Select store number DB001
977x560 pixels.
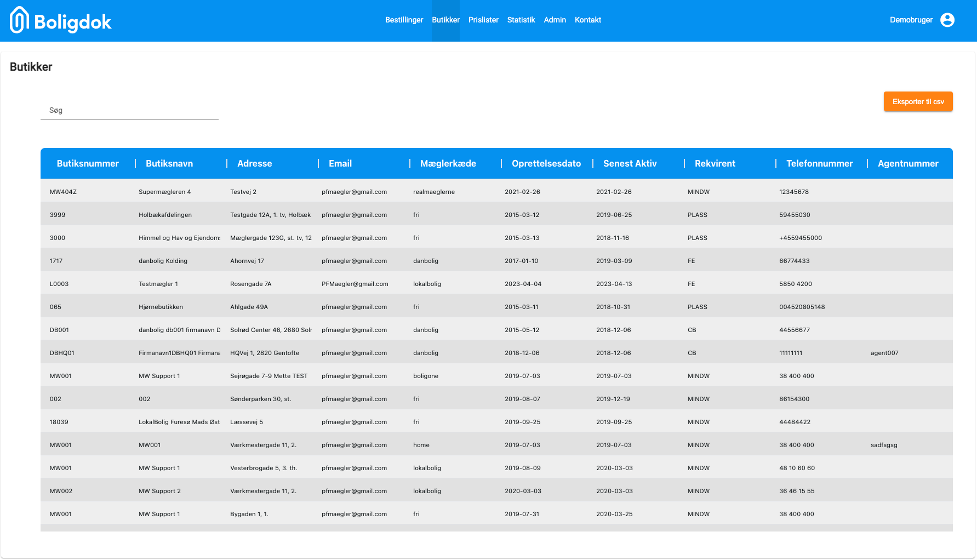pos(59,330)
